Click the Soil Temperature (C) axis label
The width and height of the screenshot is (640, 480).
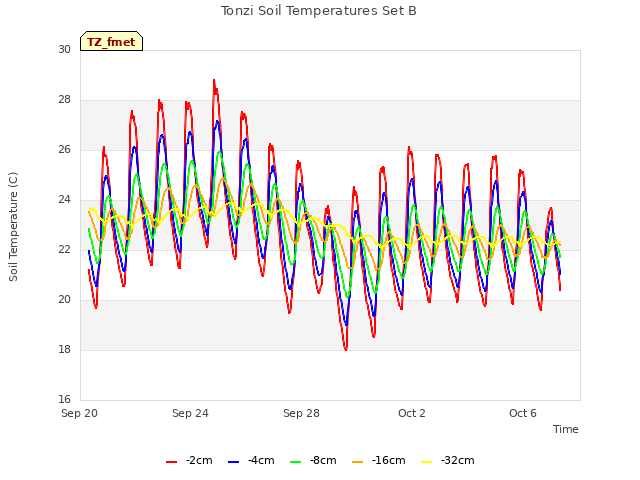coord(13,227)
